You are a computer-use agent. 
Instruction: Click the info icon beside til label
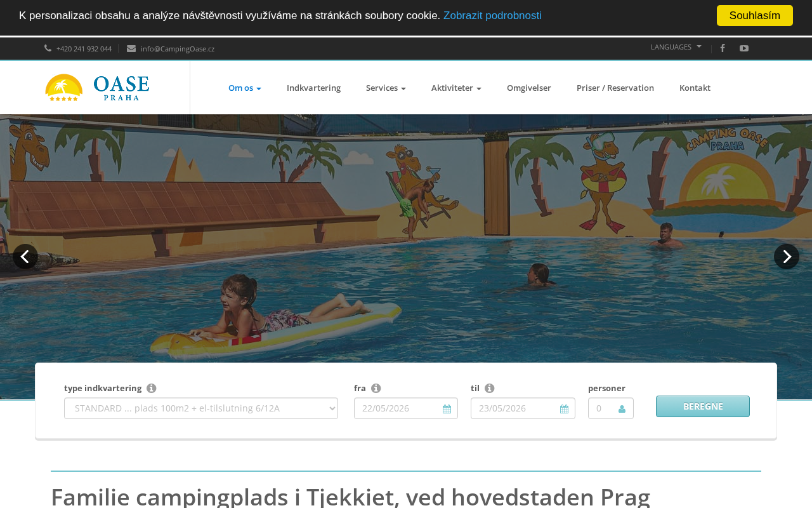click(490, 388)
